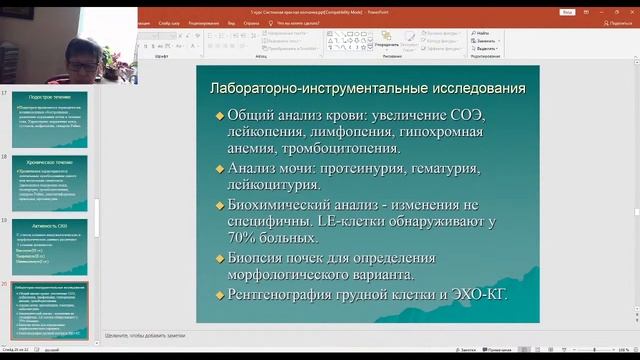The height and width of the screenshot is (360, 640).
Task: Click the increase indent icon
Action: click(x=244, y=36)
